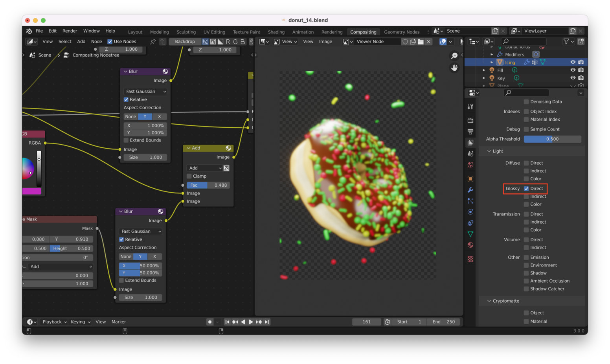Viewport: 610px width, 364px height.
Task: Click the pin icon in node editor header
Action: (x=153, y=42)
